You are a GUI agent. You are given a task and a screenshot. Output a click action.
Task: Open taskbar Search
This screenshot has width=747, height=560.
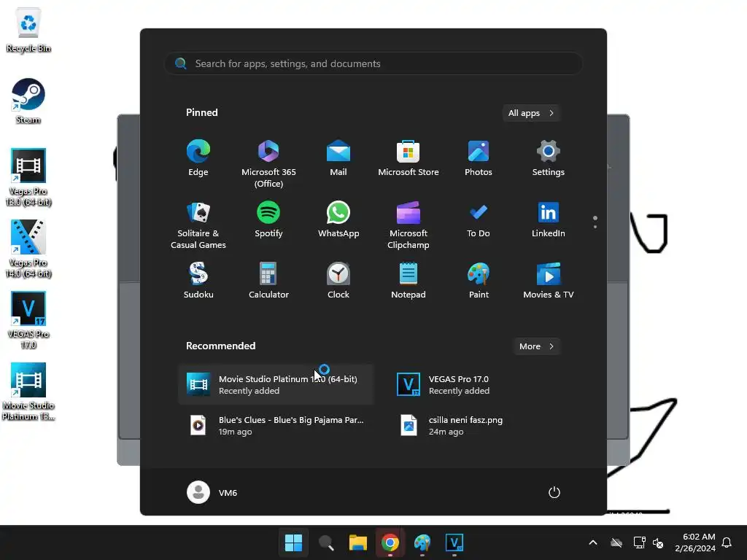(x=326, y=542)
